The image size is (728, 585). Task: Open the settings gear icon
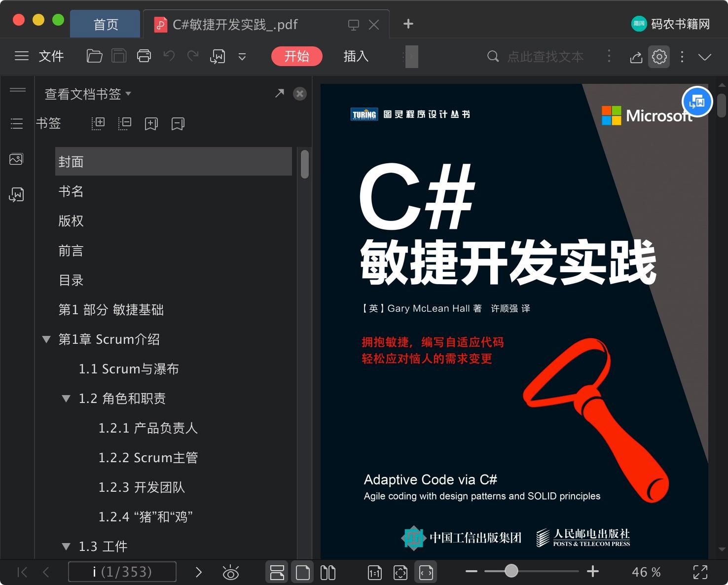point(659,57)
